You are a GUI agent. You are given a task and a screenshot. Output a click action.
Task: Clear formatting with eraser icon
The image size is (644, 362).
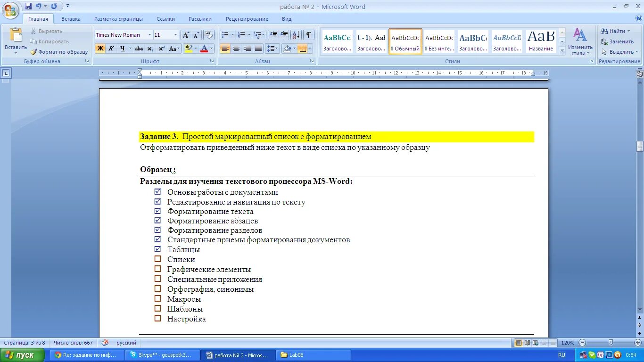(209, 35)
